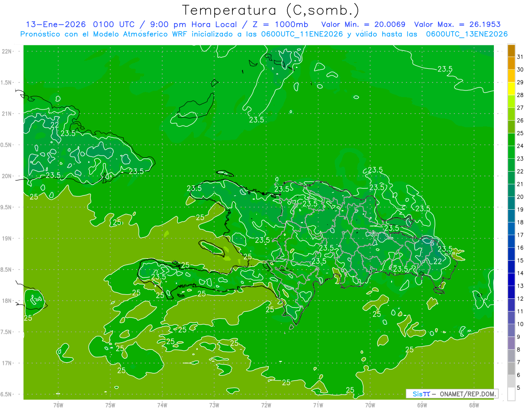Viewport: 532px width, 411px height.
Task: Click the "1.5N" latitude axis label
Action: pyautogui.click(x=6, y=82)
